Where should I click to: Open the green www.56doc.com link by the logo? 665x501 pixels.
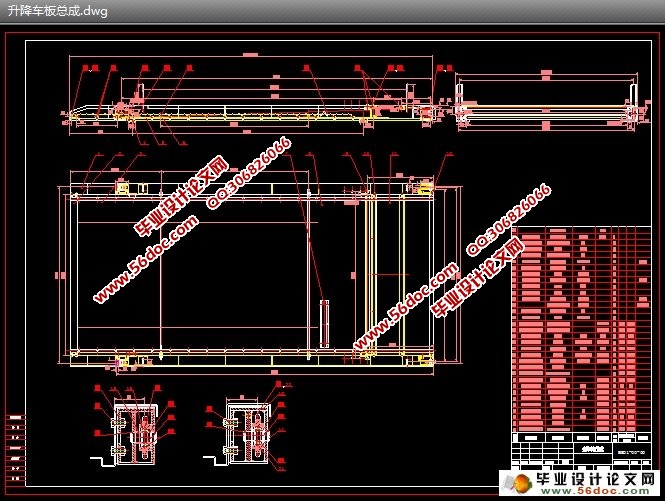(x=595, y=491)
